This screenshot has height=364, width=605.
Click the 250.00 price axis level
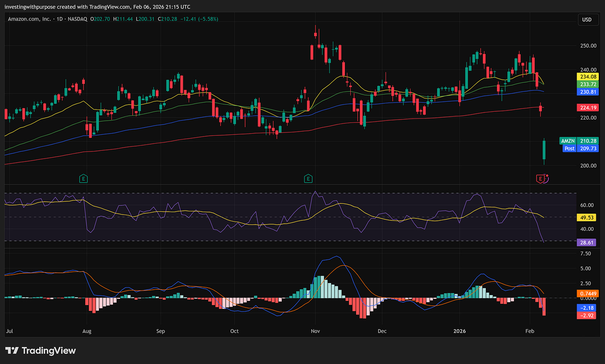point(588,46)
